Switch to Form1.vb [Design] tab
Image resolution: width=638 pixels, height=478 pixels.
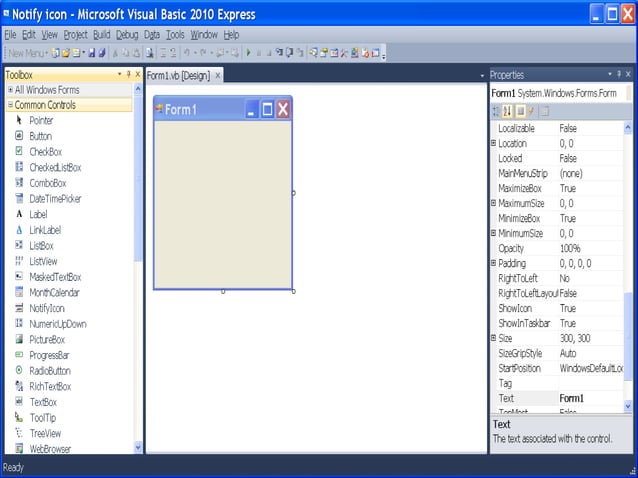coord(178,76)
